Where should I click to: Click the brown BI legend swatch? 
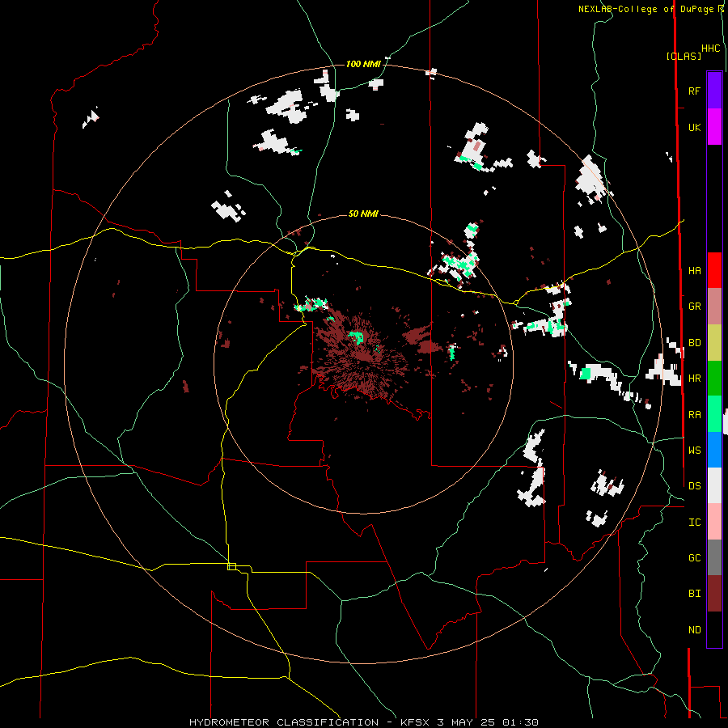click(x=714, y=594)
